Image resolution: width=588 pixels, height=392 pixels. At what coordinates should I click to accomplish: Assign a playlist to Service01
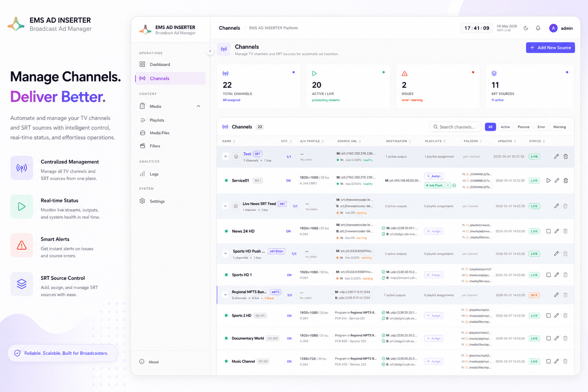pyautogui.click(x=434, y=176)
